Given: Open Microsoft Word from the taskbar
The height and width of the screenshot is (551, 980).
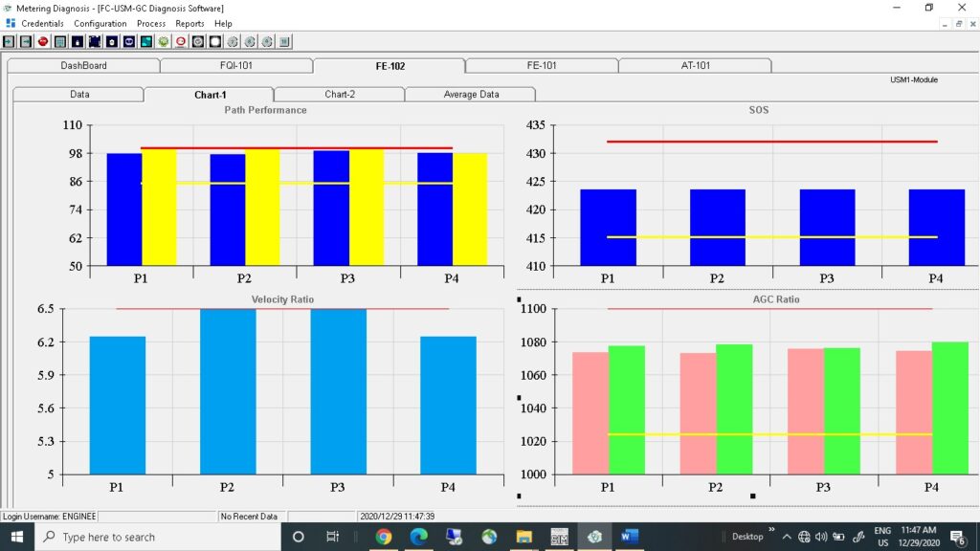Looking at the screenshot, I should [x=629, y=537].
